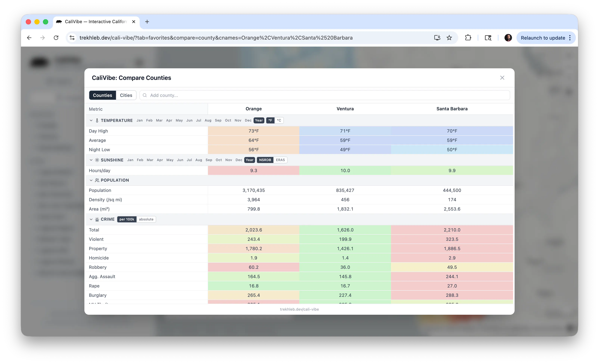Click the Population people icon

(x=97, y=180)
